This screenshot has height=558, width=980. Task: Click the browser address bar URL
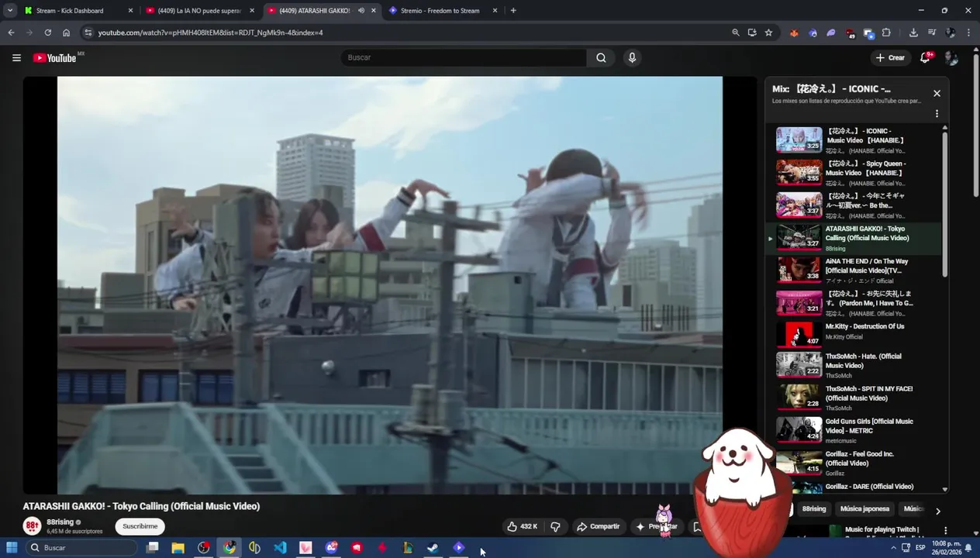tap(210, 33)
